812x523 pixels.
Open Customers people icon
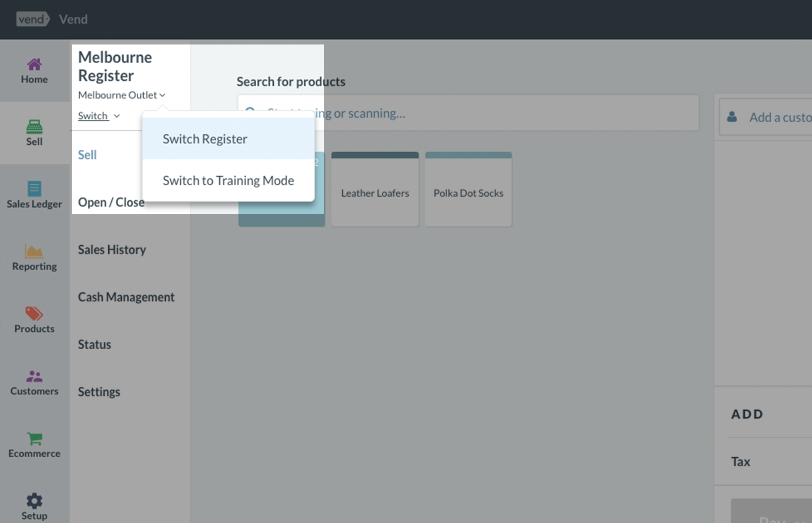tap(34, 376)
